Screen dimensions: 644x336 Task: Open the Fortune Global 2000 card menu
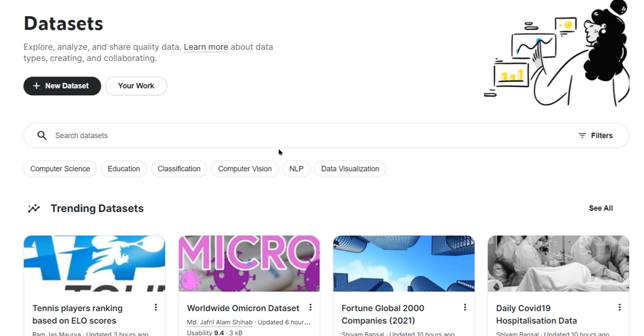point(465,307)
